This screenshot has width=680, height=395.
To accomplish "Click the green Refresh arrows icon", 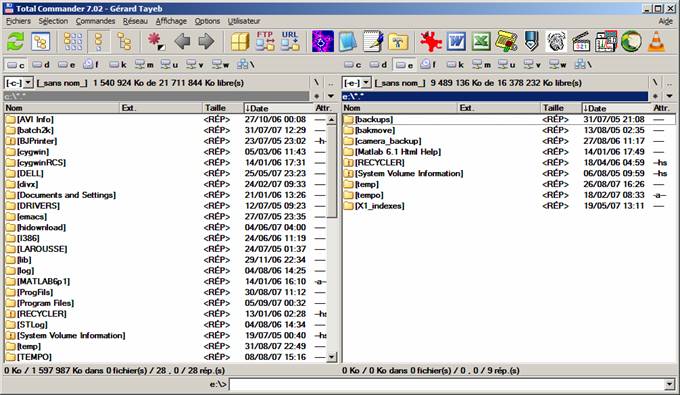I will click(x=16, y=42).
